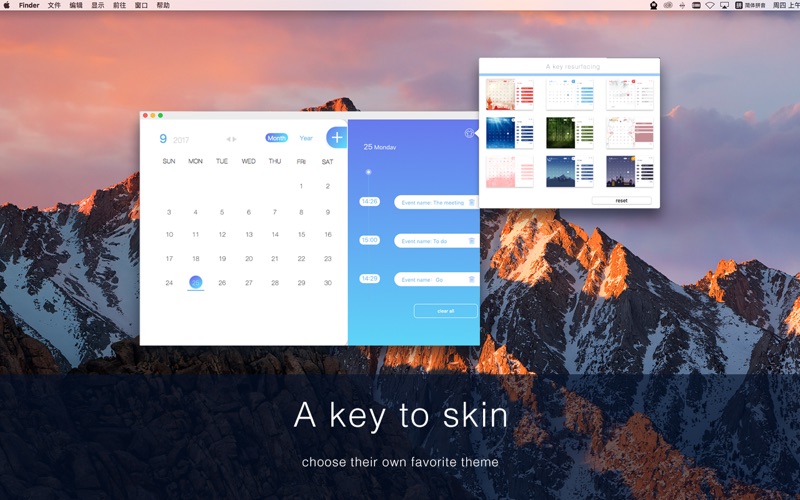Click the timeline top dot marker
Viewport: 800px width, 500px height.
pyautogui.click(x=368, y=172)
